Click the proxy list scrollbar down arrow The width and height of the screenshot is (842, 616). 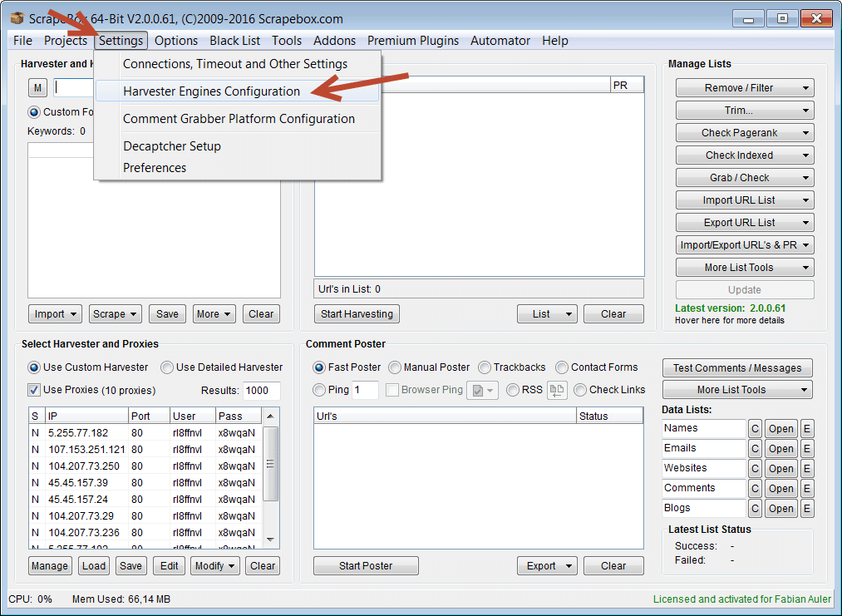point(271,540)
